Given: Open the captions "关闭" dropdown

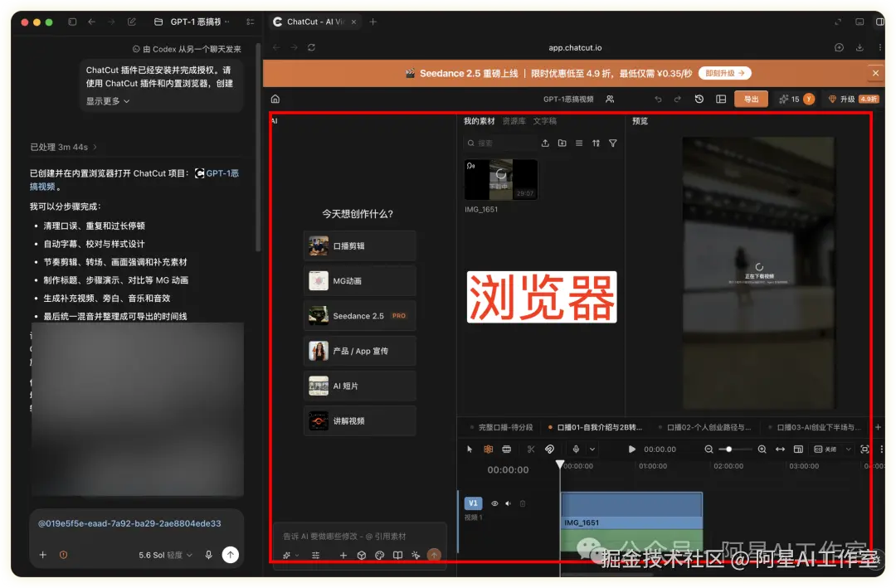Looking at the screenshot, I should [833, 450].
